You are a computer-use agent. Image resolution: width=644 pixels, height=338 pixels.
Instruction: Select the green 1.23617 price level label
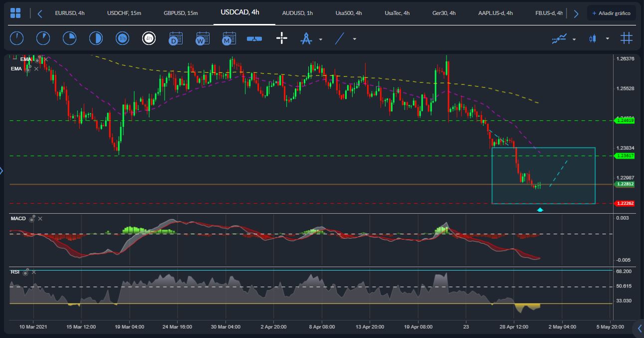(x=625, y=156)
